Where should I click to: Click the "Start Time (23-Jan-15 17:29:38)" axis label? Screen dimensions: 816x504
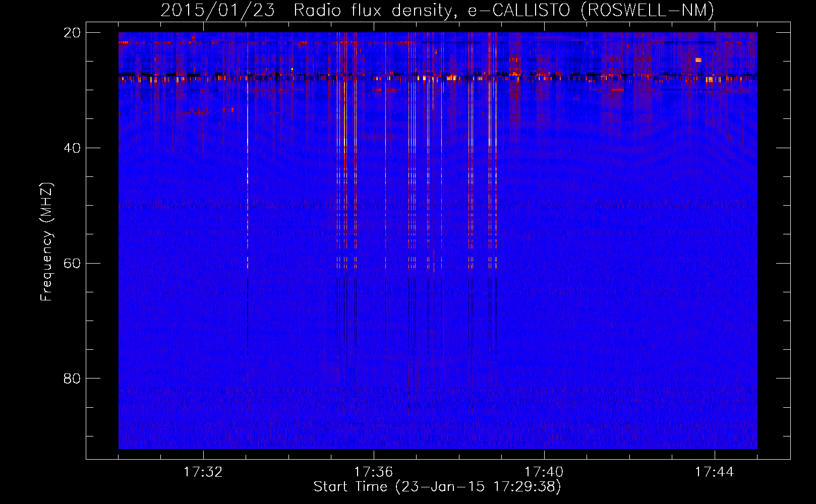click(x=437, y=487)
